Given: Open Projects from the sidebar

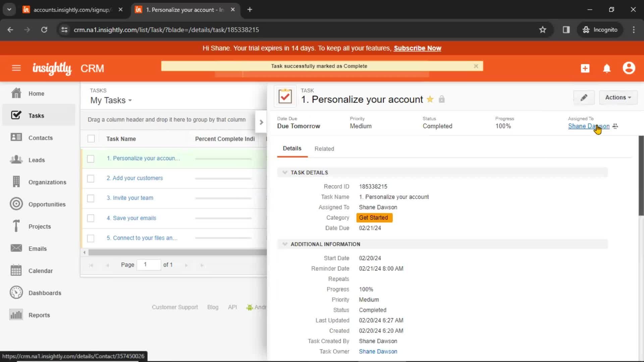Looking at the screenshot, I should pos(39,226).
